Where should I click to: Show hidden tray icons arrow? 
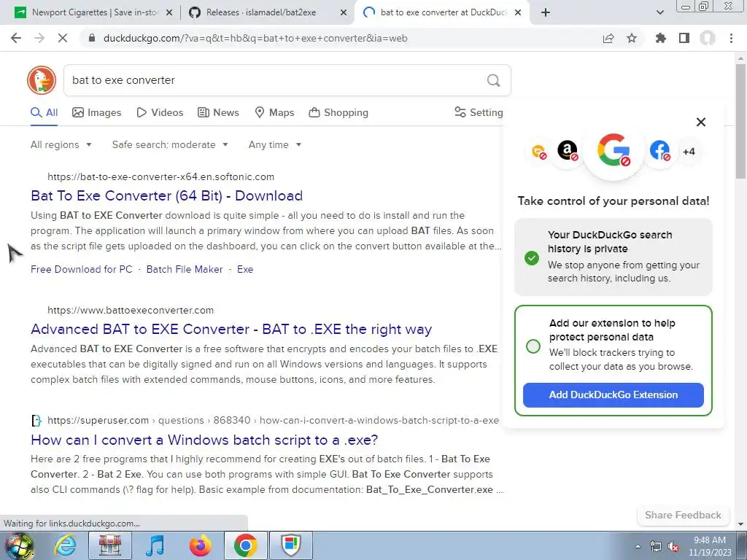coord(638,547)
